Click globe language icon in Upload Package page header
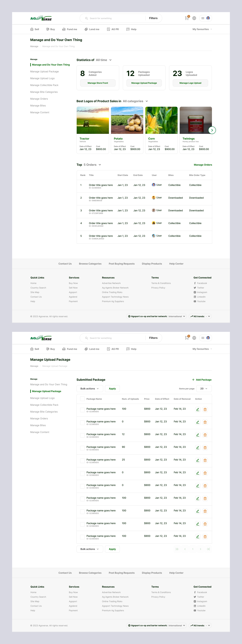242x644 pixels. [194, 338]
